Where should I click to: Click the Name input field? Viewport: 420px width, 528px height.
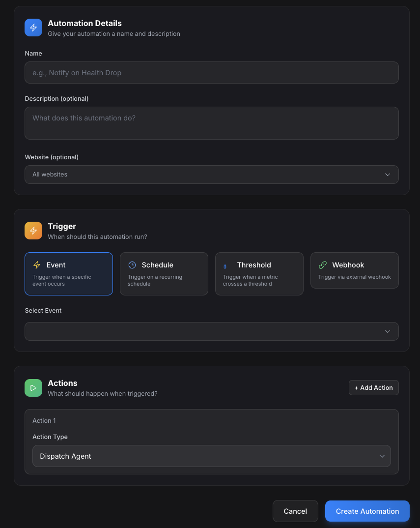click(x=211, y=72)
